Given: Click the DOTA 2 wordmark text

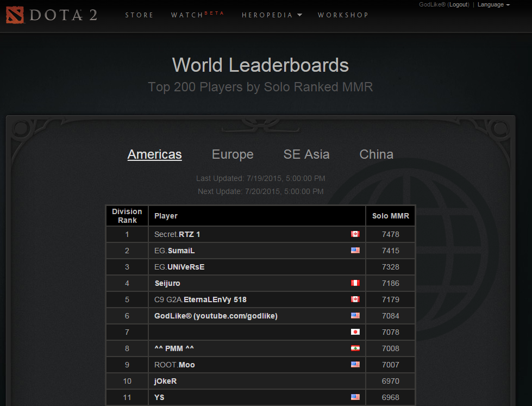Looking at the screenshot, I should [64, 15].
